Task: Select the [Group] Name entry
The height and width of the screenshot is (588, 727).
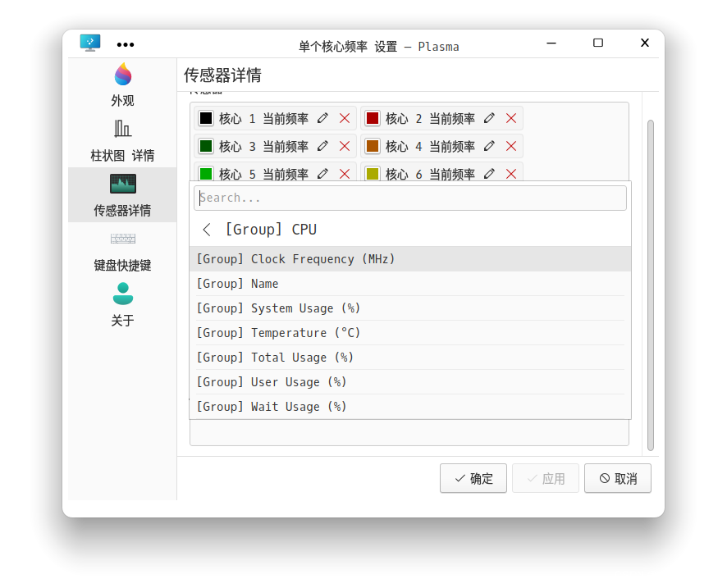Action: click(x=410, y=284)
